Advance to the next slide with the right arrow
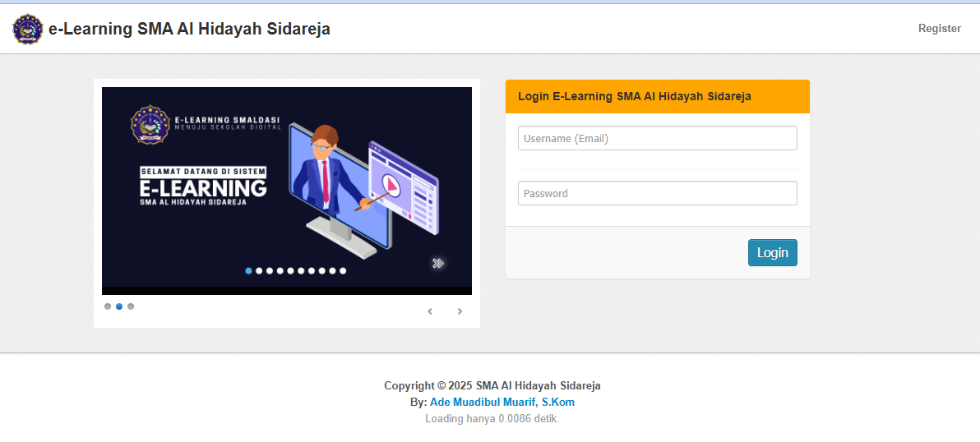Screen dimensions: 980x442 tap(460, 311)
